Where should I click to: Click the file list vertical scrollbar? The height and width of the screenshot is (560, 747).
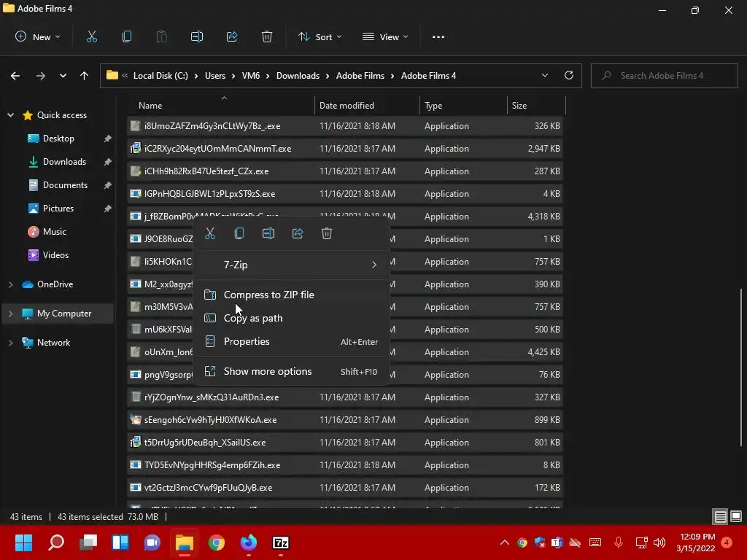pyautogui.click(x=741, y=367)
